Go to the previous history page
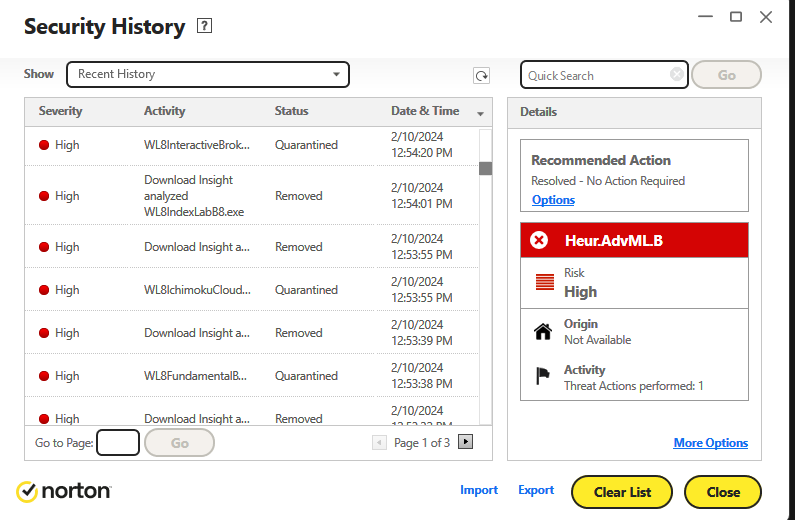 379,442
